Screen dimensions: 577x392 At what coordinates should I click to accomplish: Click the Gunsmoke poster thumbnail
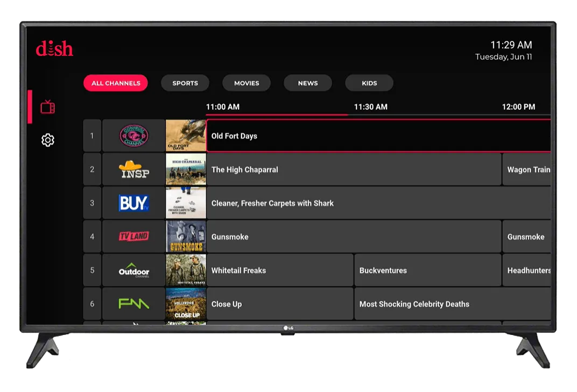click(x=186, y=237)
